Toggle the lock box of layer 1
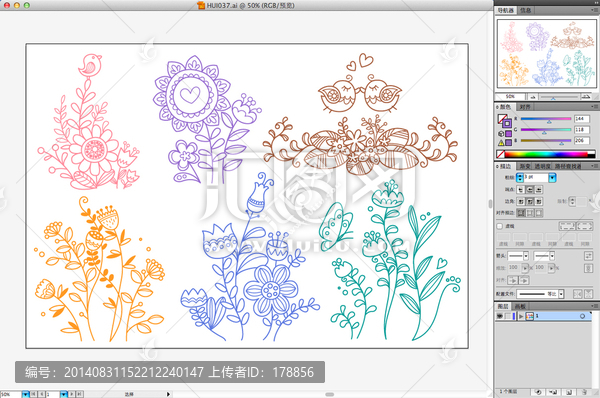 coord(507,316)
